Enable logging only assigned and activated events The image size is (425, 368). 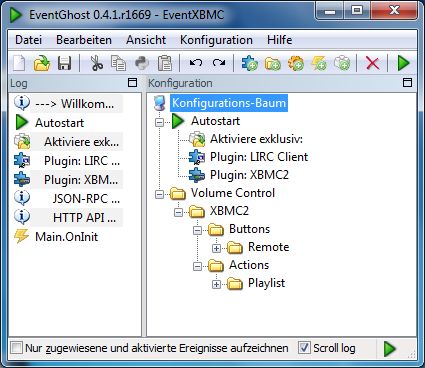pos(16,348)
